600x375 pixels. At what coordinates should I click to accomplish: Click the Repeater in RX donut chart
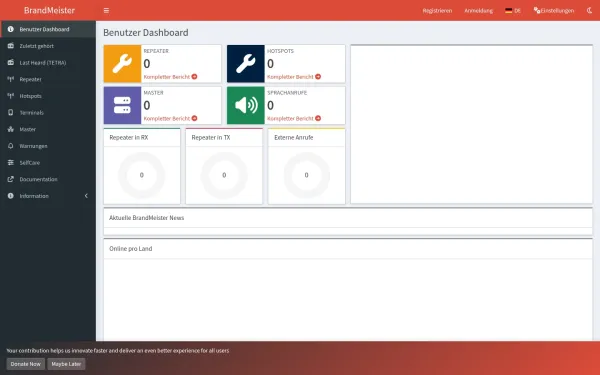142,175
